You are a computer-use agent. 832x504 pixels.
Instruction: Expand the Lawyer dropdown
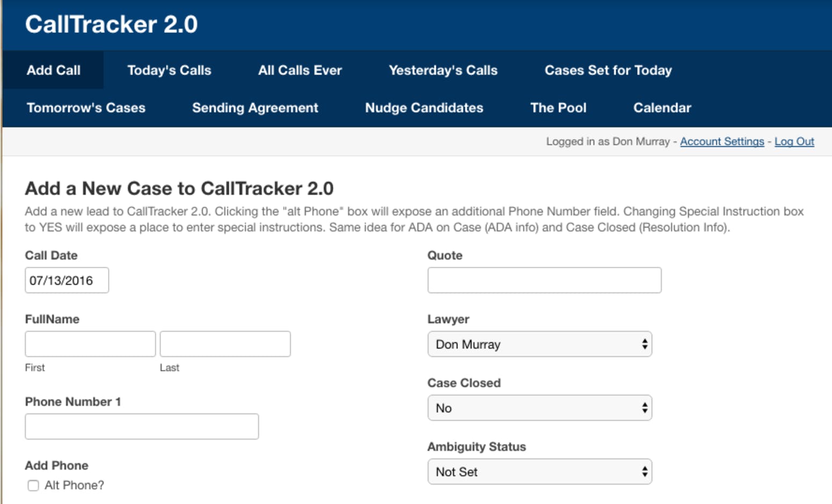click(x=539, y=344)
